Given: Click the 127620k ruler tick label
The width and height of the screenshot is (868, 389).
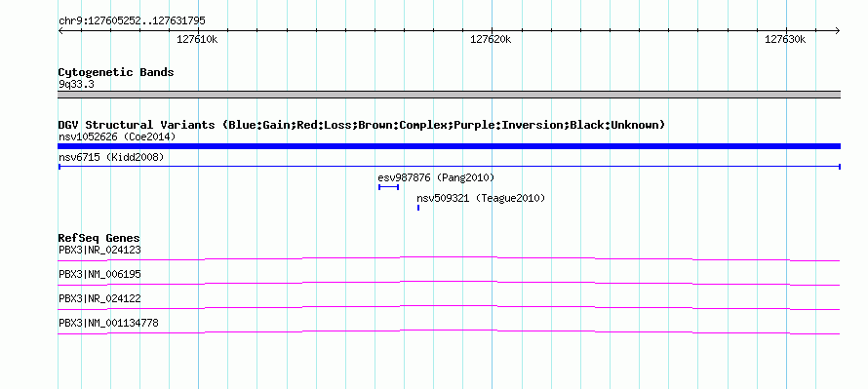Looking at the screenshot, I should coord(491,39).
